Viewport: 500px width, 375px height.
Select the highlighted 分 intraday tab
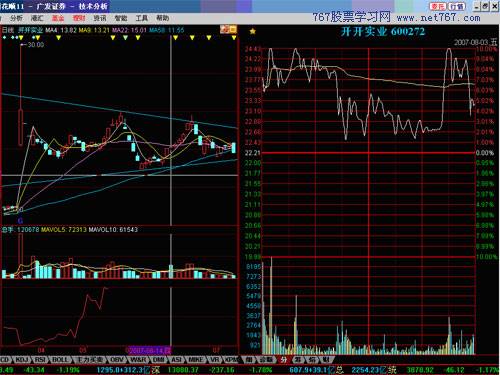click(284, 360)
